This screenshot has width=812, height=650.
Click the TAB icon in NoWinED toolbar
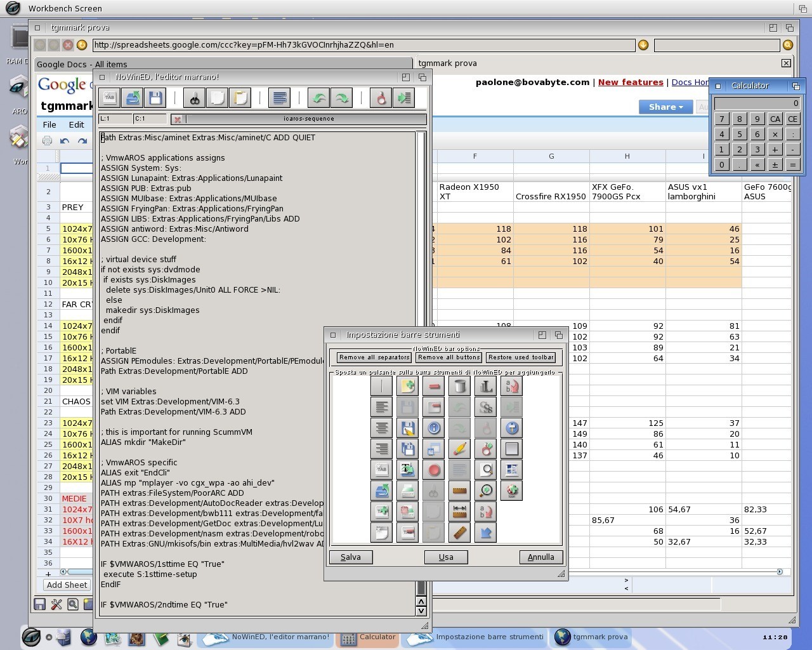(110, 98)
